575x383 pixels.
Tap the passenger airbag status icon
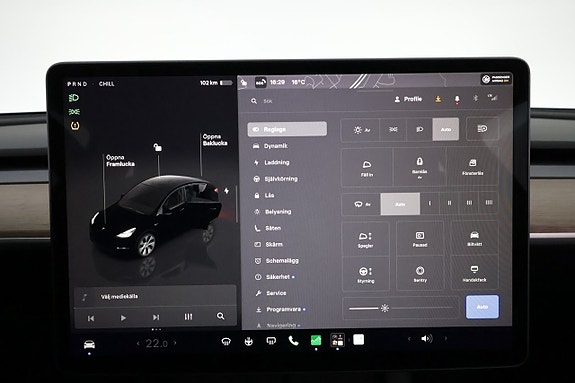(496, 79)
